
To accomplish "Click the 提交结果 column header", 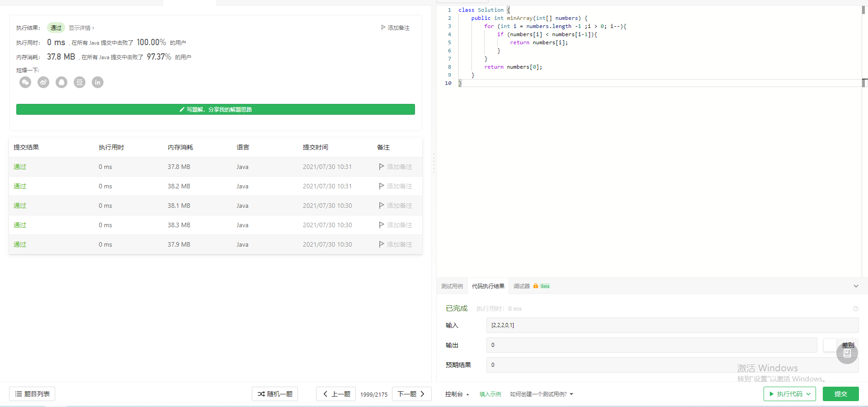I will 26,147.
